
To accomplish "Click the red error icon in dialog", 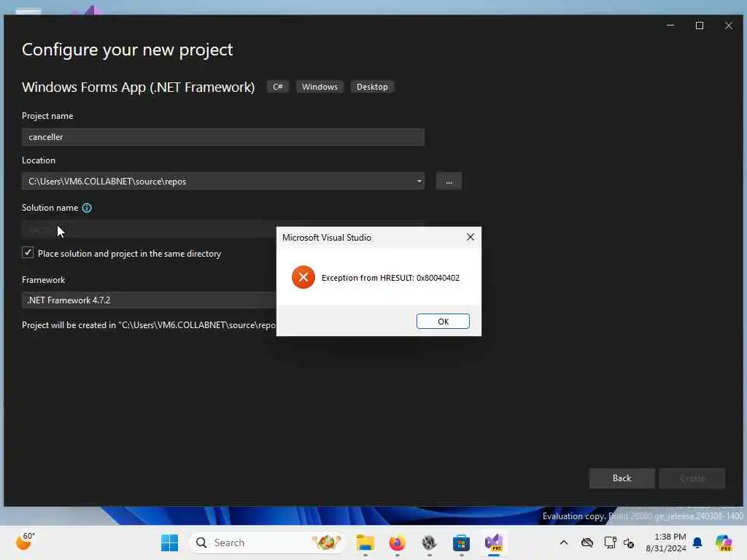I will pyautogui.click(x=303, y=277).
